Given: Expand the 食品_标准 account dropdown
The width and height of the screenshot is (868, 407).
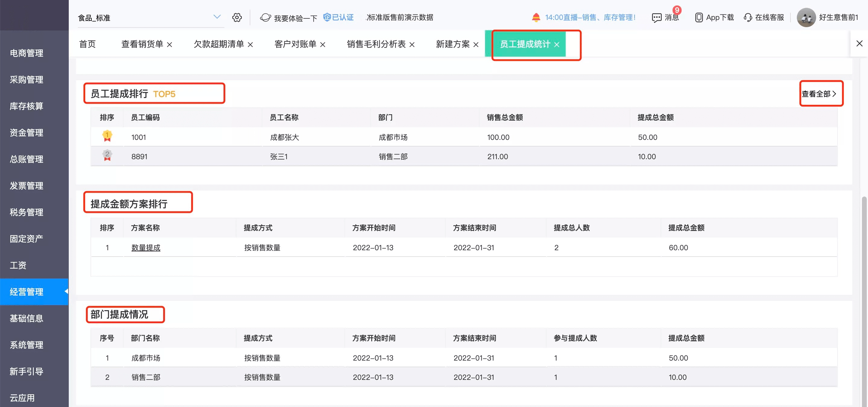Looking at the screenshot, I should tap(217, 17).
